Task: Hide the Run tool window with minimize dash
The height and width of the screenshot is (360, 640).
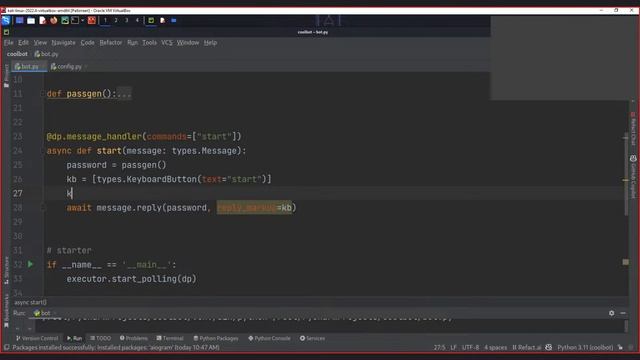Action: coord(623,313)
